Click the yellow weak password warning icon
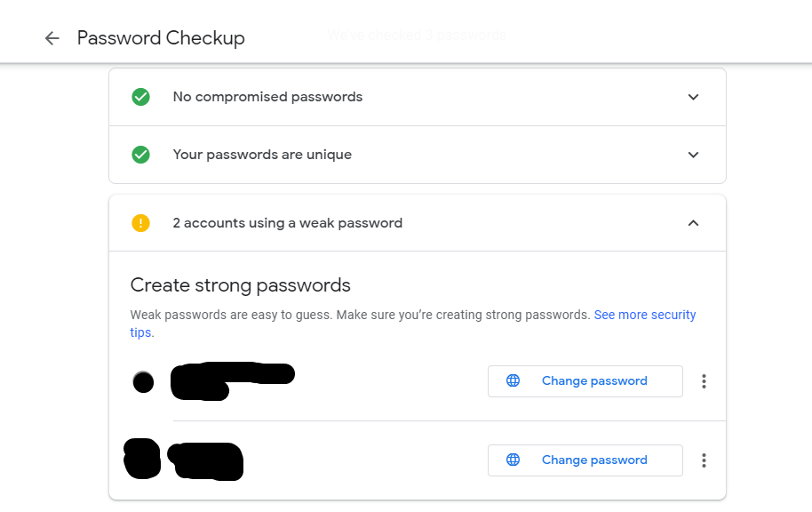This screenshot has width=812, height=512. tap(140, 223)
